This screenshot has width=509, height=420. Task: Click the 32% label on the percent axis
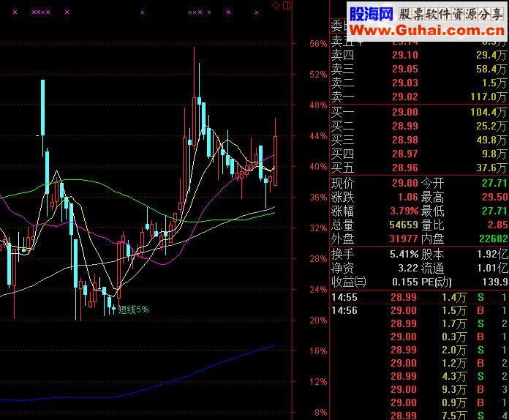pos(318,228)
